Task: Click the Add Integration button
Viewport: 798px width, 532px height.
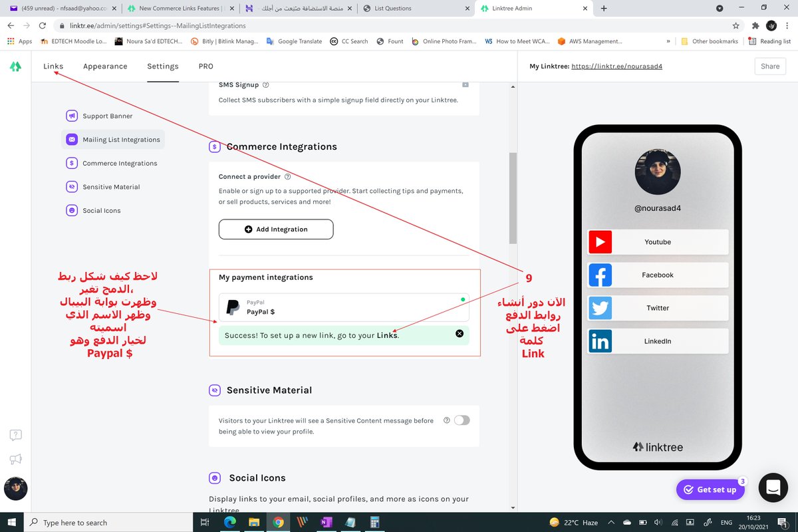Action: 276,229
